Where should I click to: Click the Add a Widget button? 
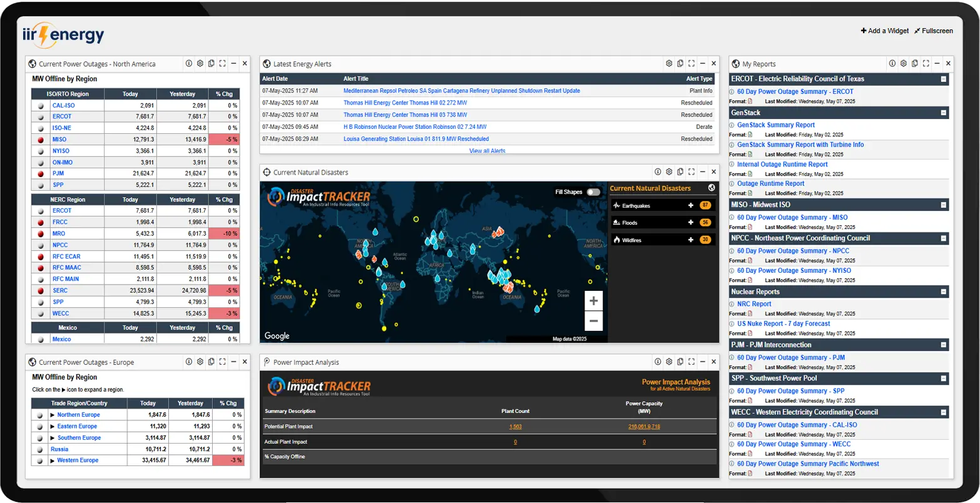pos(884,30)
